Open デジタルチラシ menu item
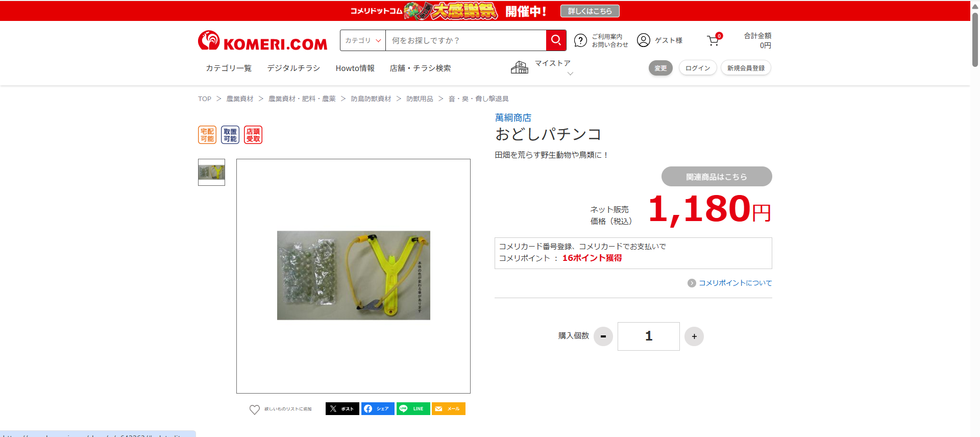The width and height of the screenshot is (980, 437). (293, 68)
